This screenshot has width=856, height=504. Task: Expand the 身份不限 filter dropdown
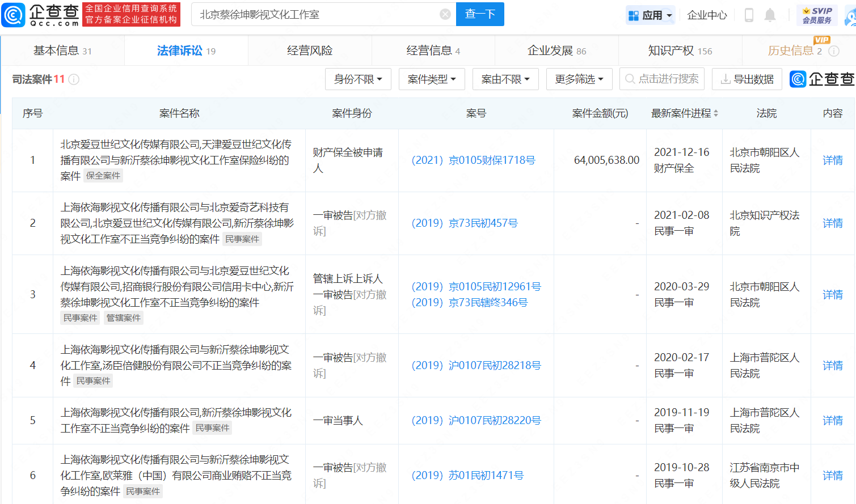coord(358,79)
